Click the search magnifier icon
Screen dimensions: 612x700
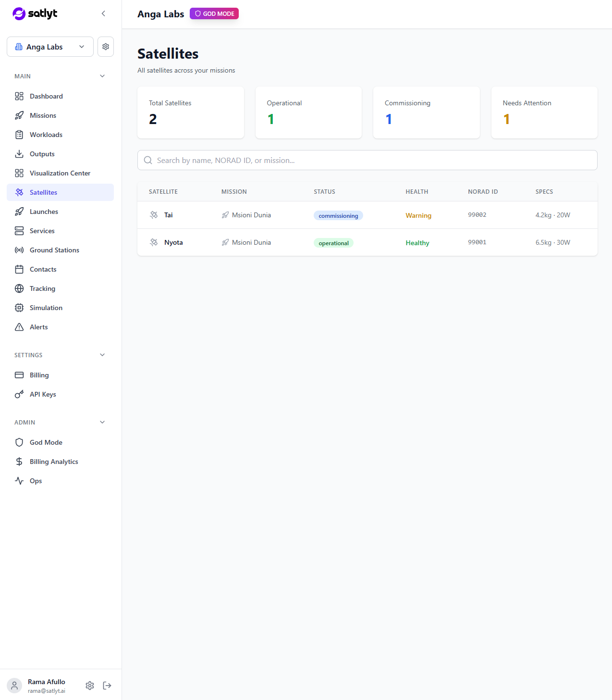[148, 160]
